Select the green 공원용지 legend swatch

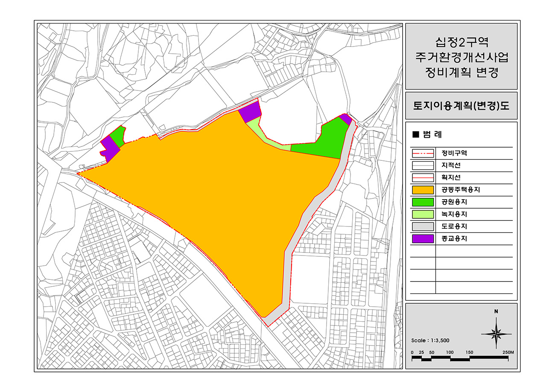tap(423, 202)
